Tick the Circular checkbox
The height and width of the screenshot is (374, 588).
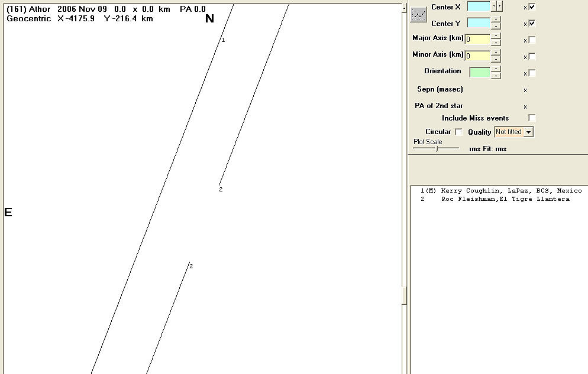point(458,132)
